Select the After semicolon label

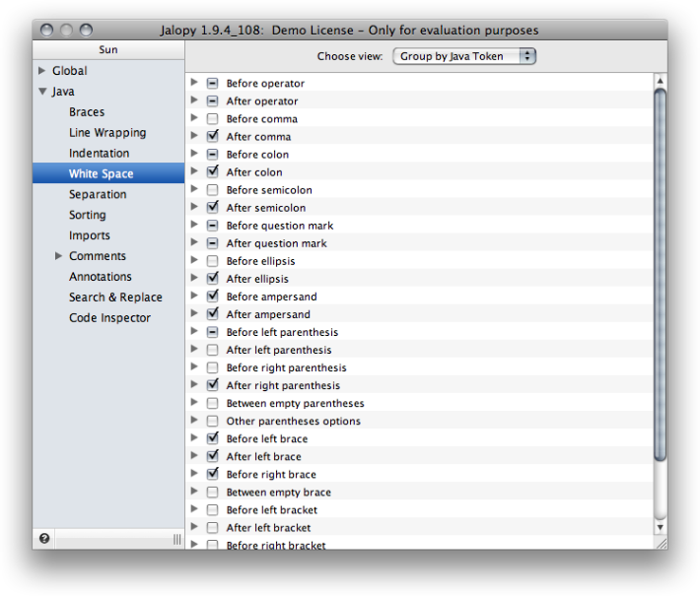(x=266, y=208)
